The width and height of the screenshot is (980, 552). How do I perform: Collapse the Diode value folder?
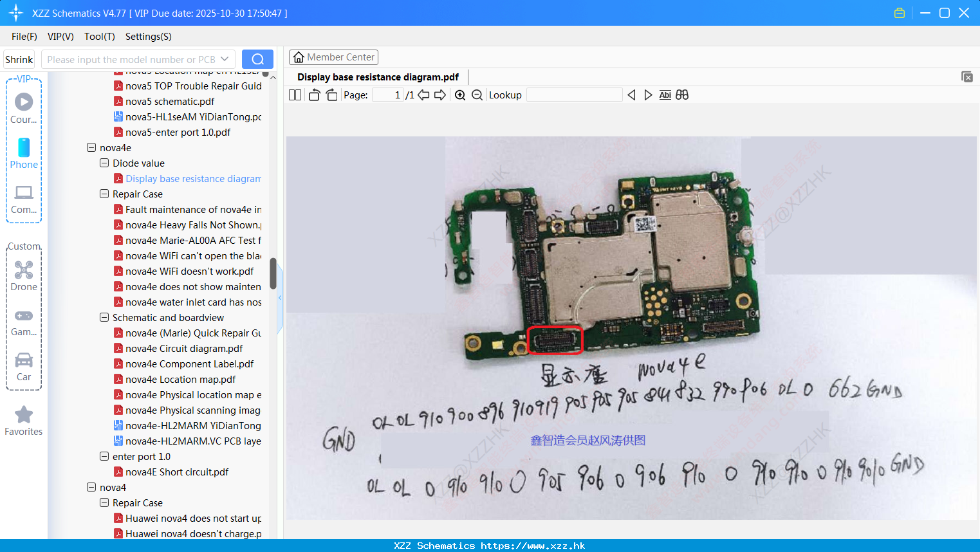tap(104, 163)
